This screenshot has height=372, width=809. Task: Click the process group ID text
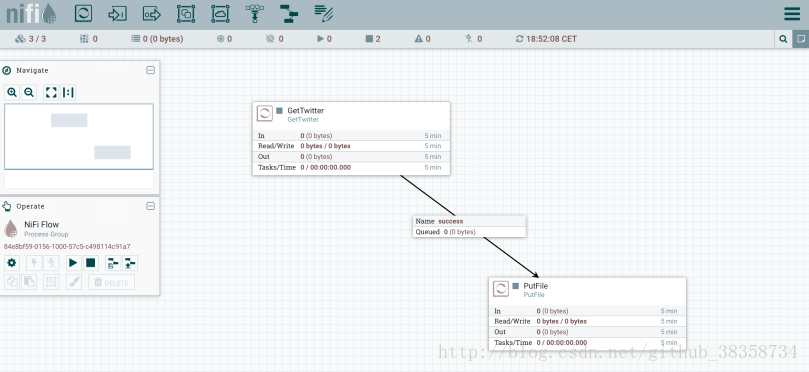[x=67, y=247]
